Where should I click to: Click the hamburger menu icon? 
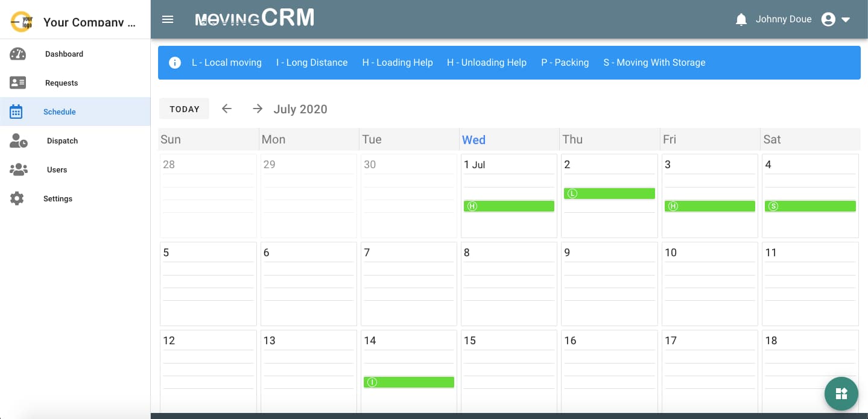coord(168,19)
